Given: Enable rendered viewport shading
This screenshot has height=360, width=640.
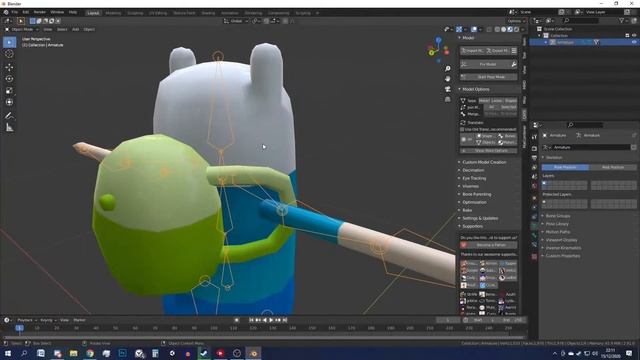Looking at the screenshot, I should click(x=516, y=29).
